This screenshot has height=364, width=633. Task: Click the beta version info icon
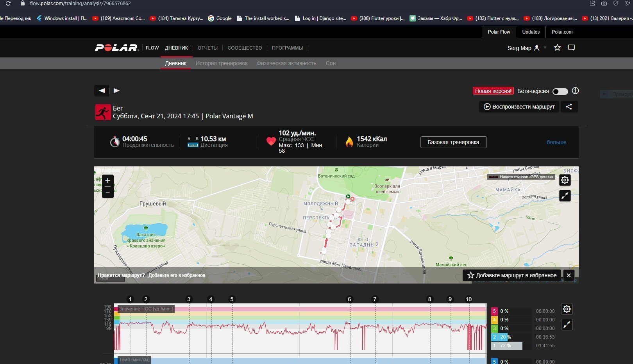point(575,91)
